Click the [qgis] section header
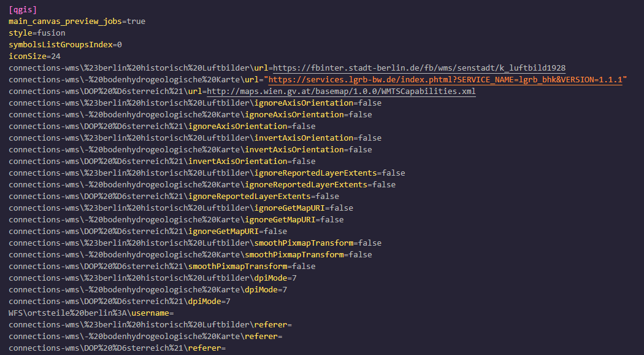Viewport: 644px width, 355px height. tap(23, 10)
